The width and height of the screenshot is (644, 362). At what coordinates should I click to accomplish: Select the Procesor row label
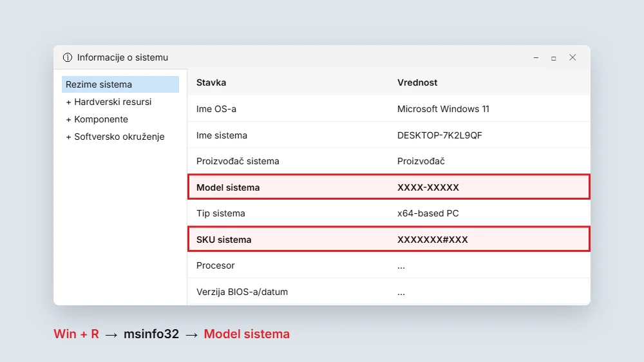(x=216, y=265)
